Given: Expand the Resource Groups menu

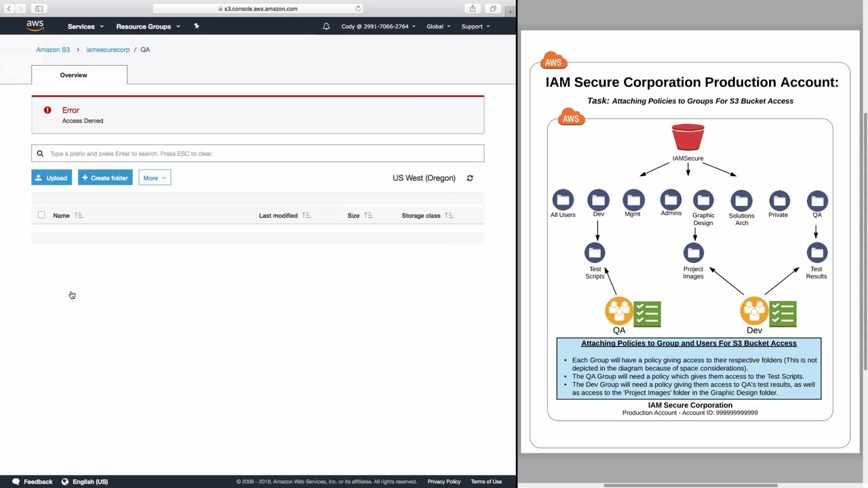Looking at the screenshot, I should click(149, 26).
